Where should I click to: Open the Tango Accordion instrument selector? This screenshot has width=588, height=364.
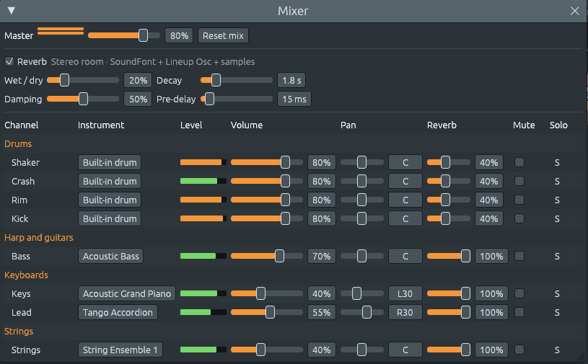point(118,312)
